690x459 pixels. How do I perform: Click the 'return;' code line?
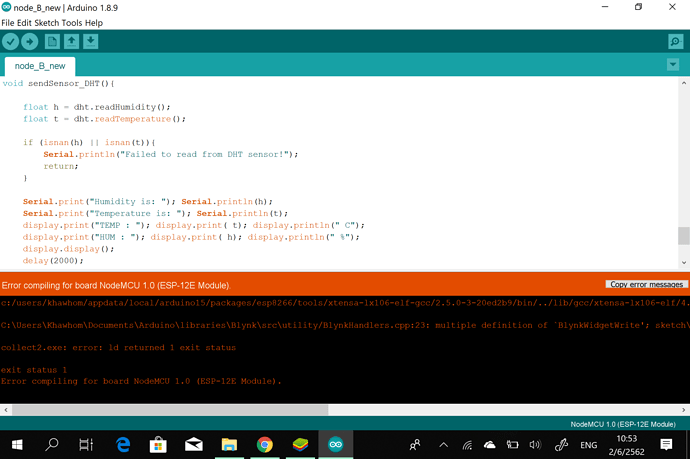[61, 166]
